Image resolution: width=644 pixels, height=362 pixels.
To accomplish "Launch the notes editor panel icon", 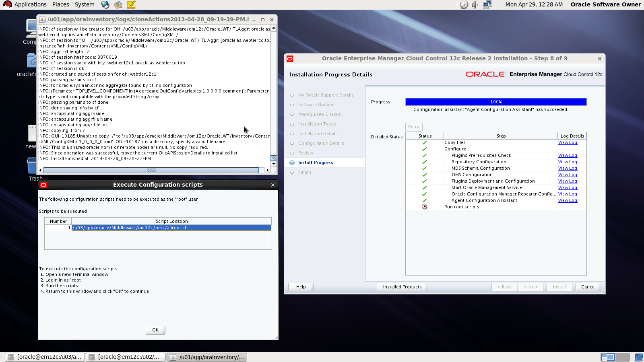I will point(131,4).
